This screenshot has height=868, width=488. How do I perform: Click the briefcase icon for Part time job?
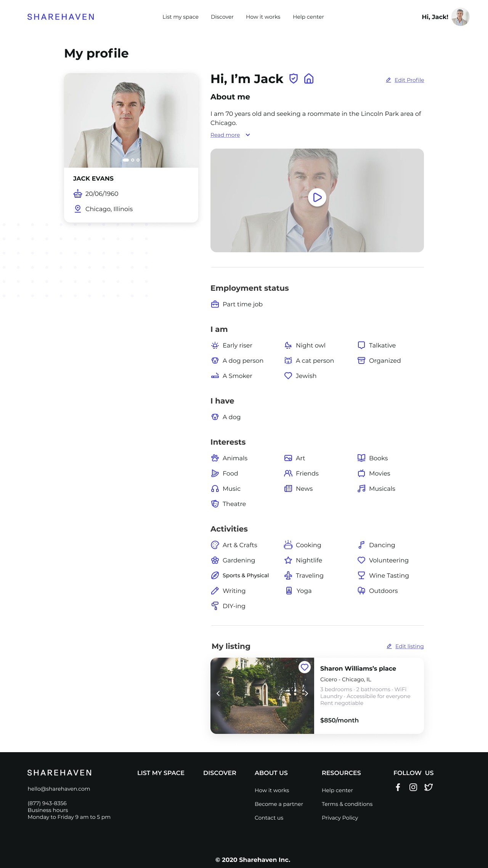click(x=215, y=304)
